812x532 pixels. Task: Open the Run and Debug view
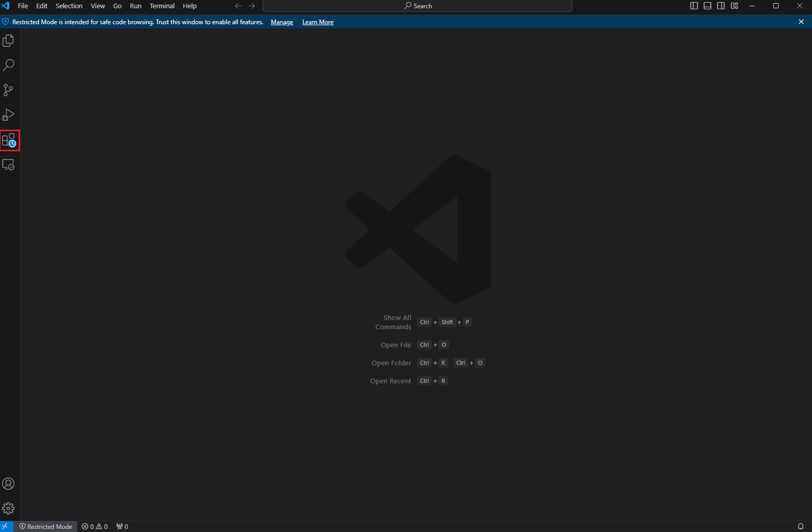pos(8,115)
